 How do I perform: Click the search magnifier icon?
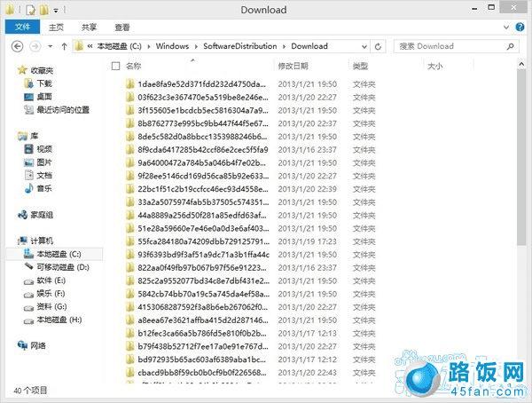510,46
